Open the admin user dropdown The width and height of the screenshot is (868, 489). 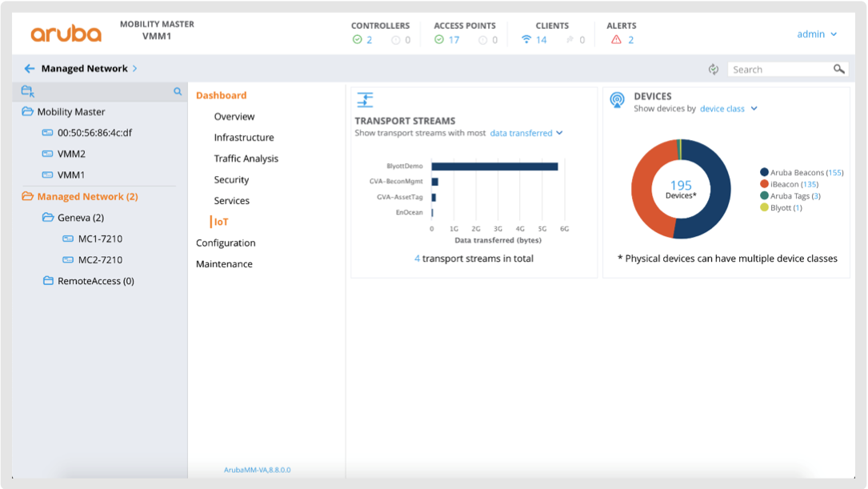click(x=817, y=34)
